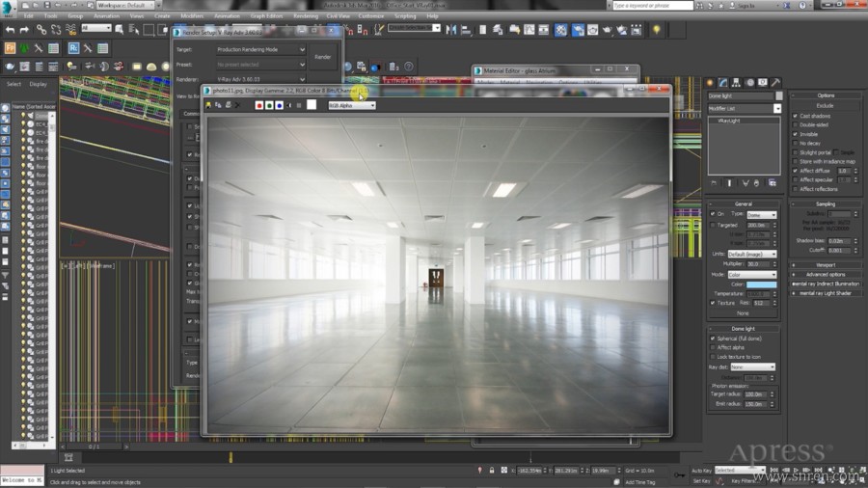
Task: Click the Pin Stack icon under modifier stack
Action: [x=714, y=182]
